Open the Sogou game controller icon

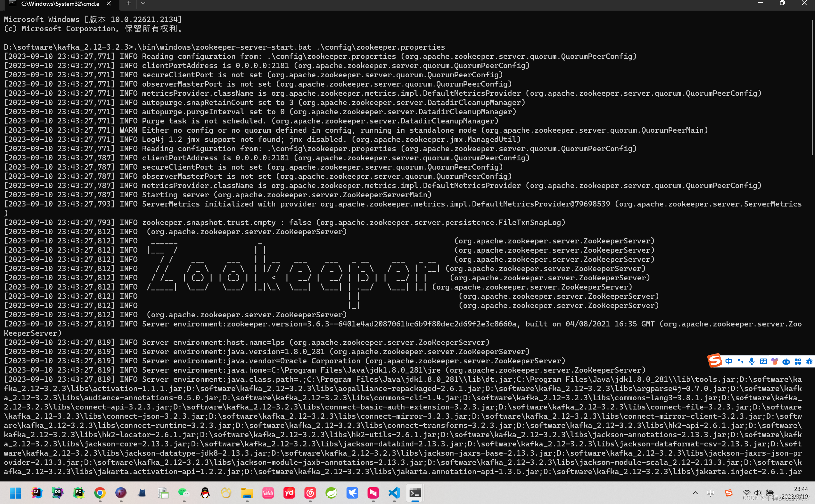pos(786,361)
